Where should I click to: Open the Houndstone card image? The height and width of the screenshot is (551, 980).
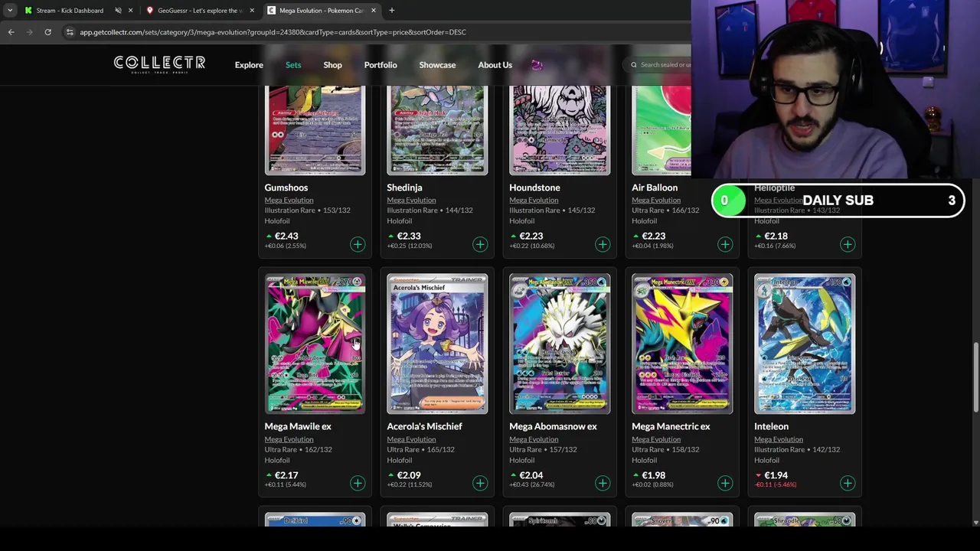(x=560, y=130)
